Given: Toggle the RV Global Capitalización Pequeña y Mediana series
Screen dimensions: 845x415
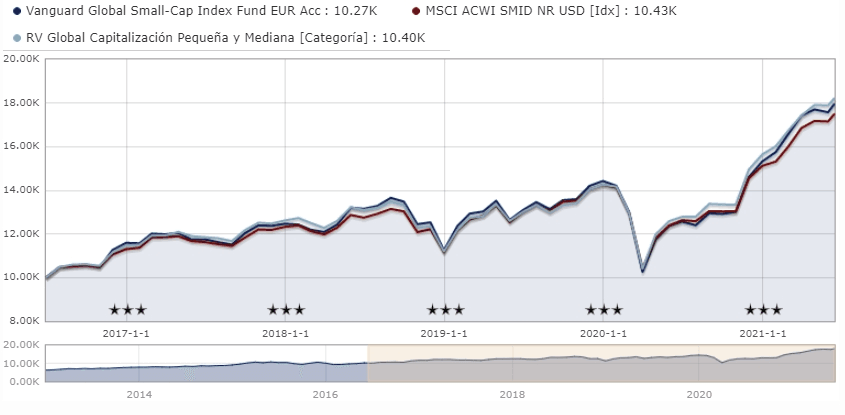Looking at the screenshot, I should 225,38.
